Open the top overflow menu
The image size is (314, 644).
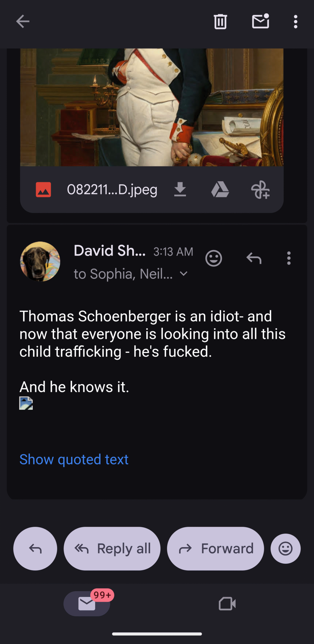(x=296, y=22)
